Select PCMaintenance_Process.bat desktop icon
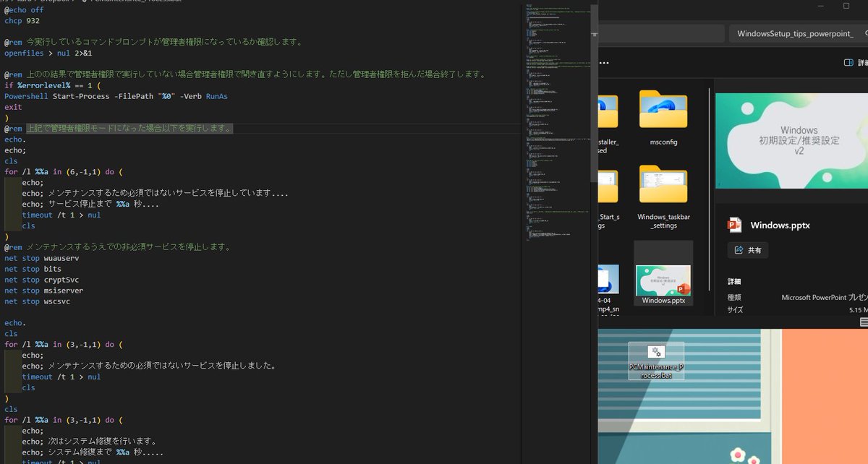 click(x=657, y=361)
